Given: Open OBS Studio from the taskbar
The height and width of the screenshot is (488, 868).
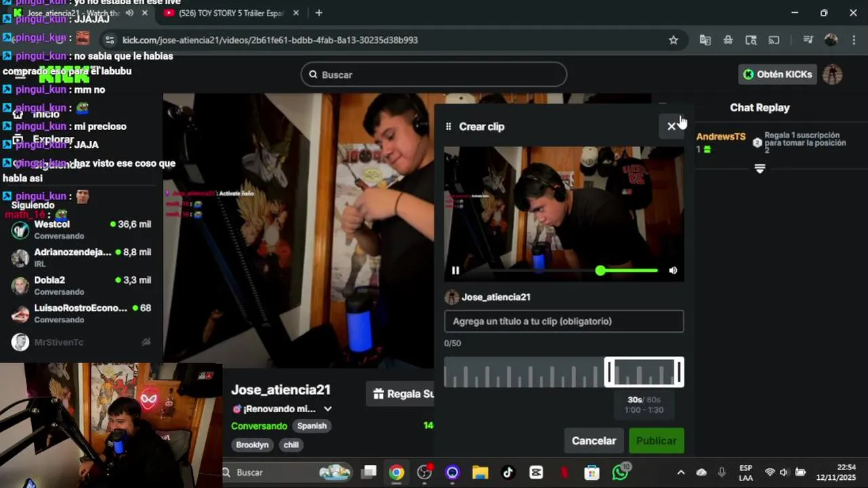Looking at the screenshot, I should tap(425, 472).
